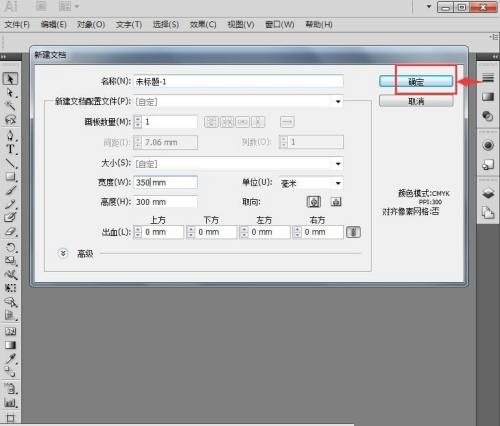Open the 文字(T) menu
Image resolution: width=500 pixels, height=426 pixels.
[x=129, y=24]
